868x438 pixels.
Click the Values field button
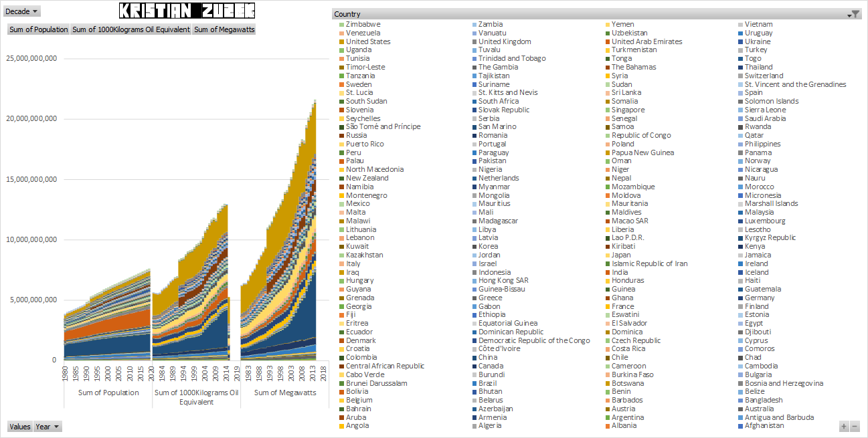point(19,427)
